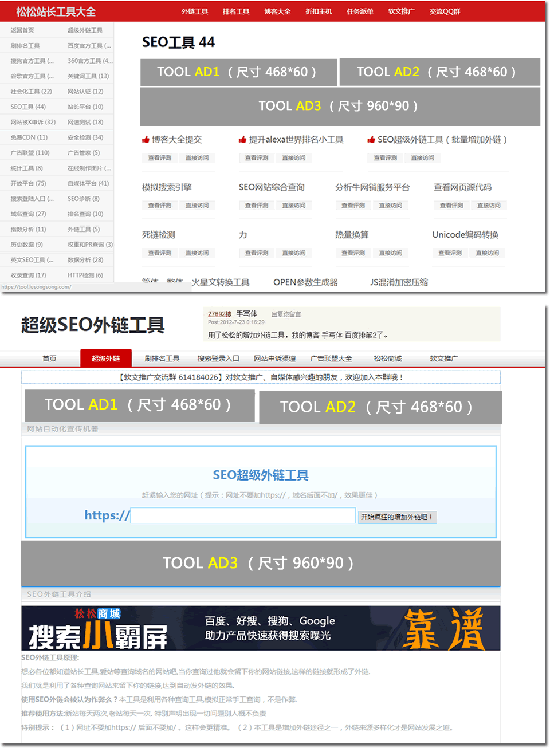
Task: Open 自媒体平台 (41) sidebar category
Action: click(88, 183)
